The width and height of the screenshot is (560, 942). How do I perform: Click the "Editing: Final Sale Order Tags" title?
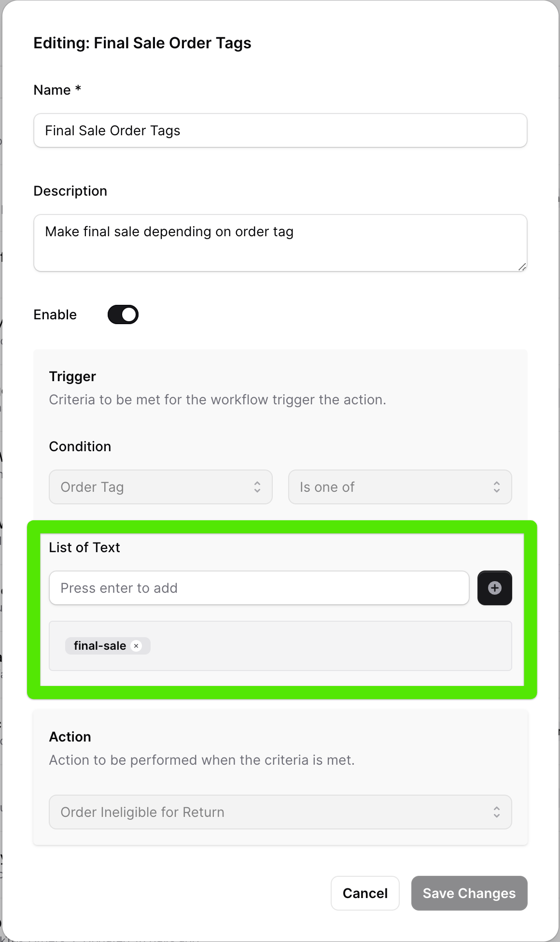tap(142, 43)
